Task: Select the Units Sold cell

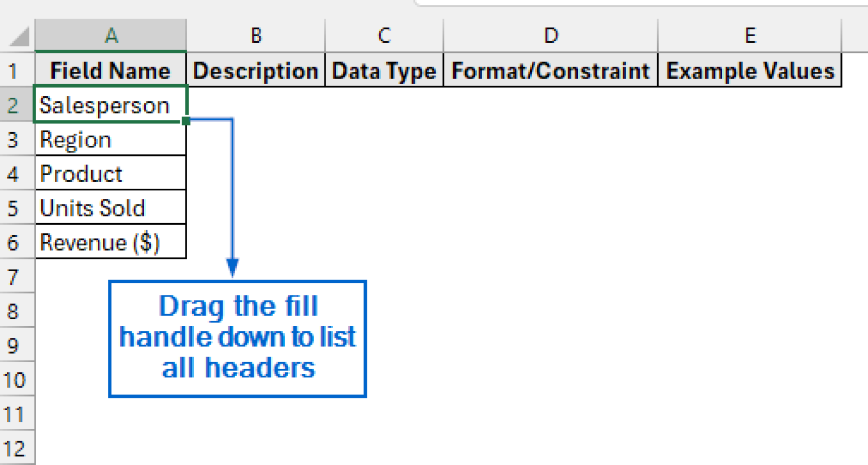Action: coord(111,208)
